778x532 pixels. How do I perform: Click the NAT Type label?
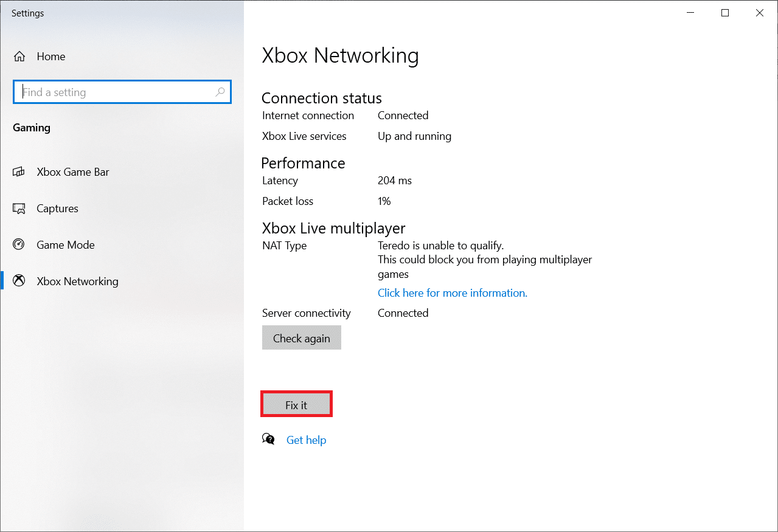[x=285, y=246]
